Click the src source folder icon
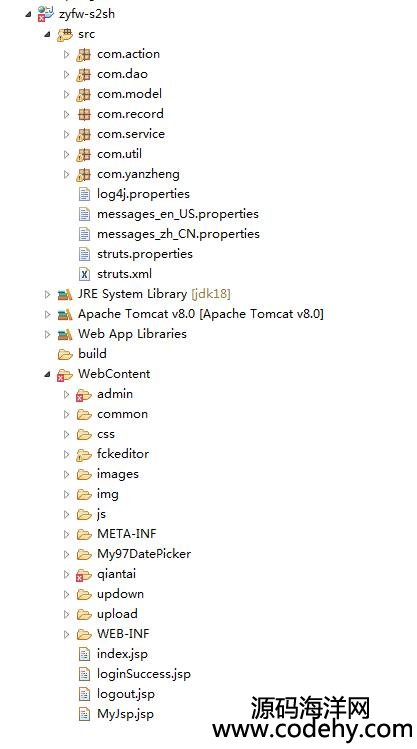Screen dimensions: 417x749 pyautogui.click(x=65, y=34)
